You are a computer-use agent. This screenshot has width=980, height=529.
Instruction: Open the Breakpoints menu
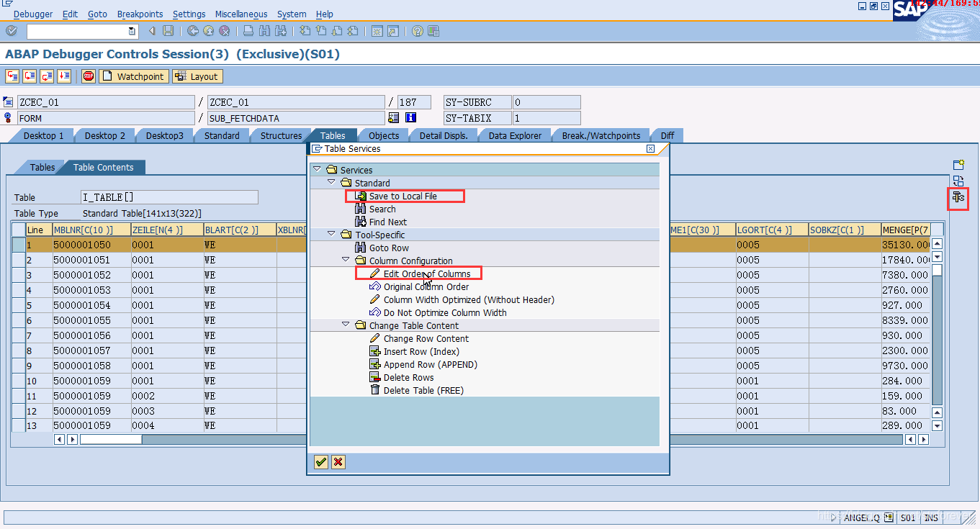tap(140, 14)
